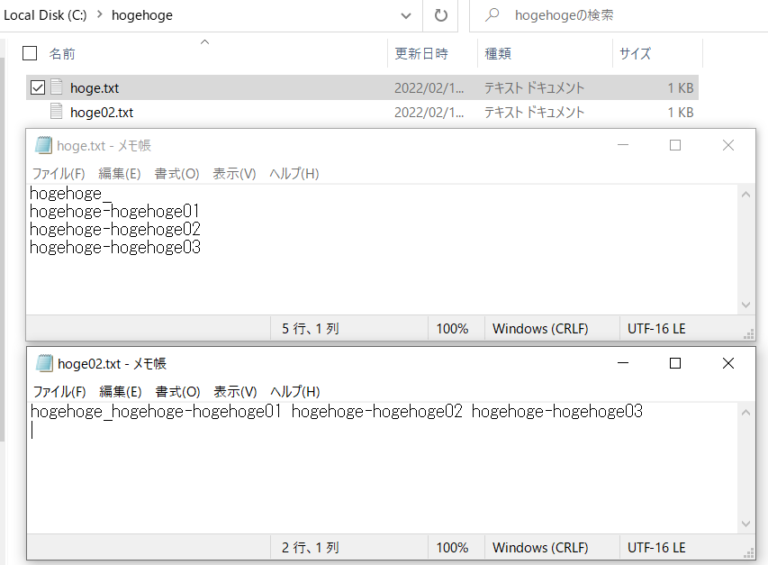This screenshot has height=565, width=768.
Task: Click the Explorer refresh icon
Action: point(441,16)
